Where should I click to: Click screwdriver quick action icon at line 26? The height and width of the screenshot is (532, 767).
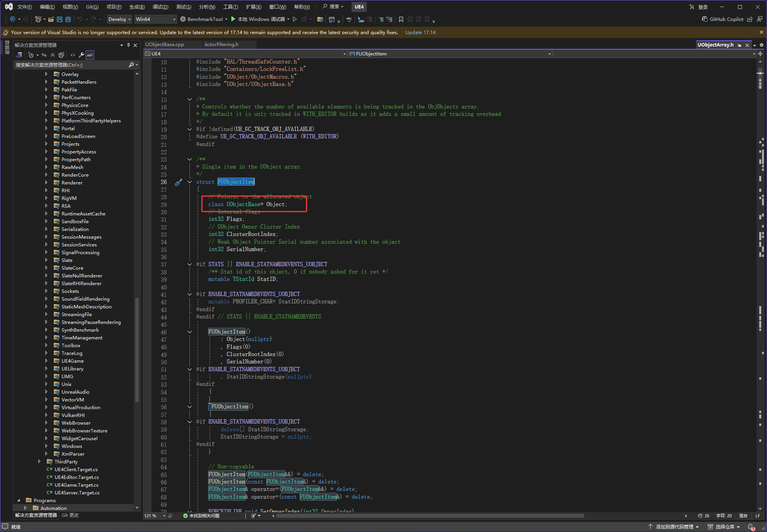[x=178, y=182]
